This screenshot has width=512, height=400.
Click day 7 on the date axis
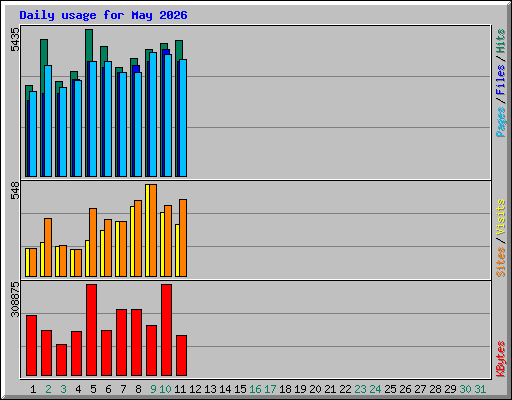point(123,389)
